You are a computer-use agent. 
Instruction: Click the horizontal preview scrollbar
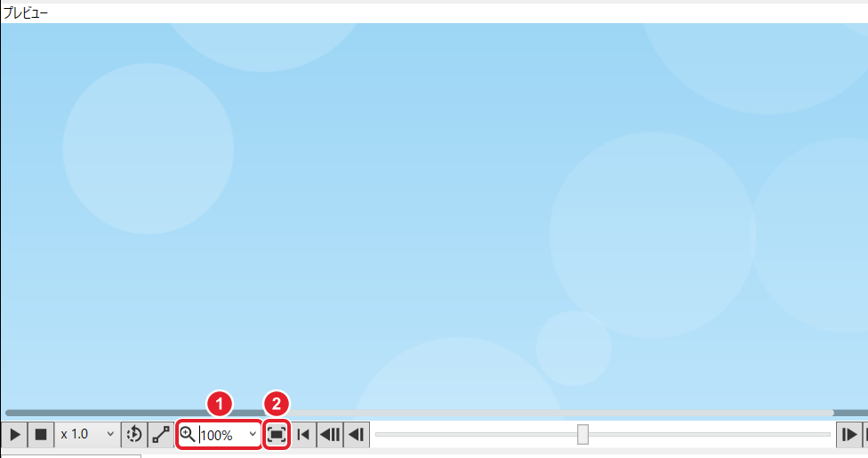point(419,413)
